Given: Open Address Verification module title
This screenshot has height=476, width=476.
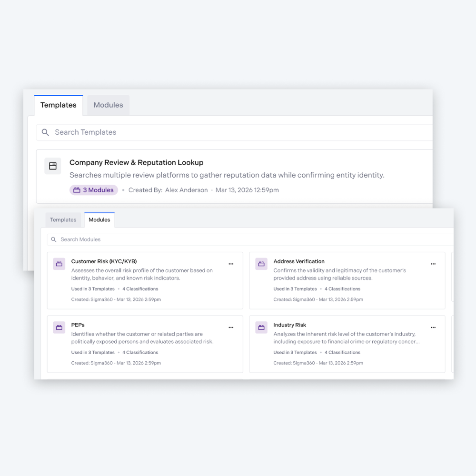Looking at the screenshot, I should [x=299, y=261].
